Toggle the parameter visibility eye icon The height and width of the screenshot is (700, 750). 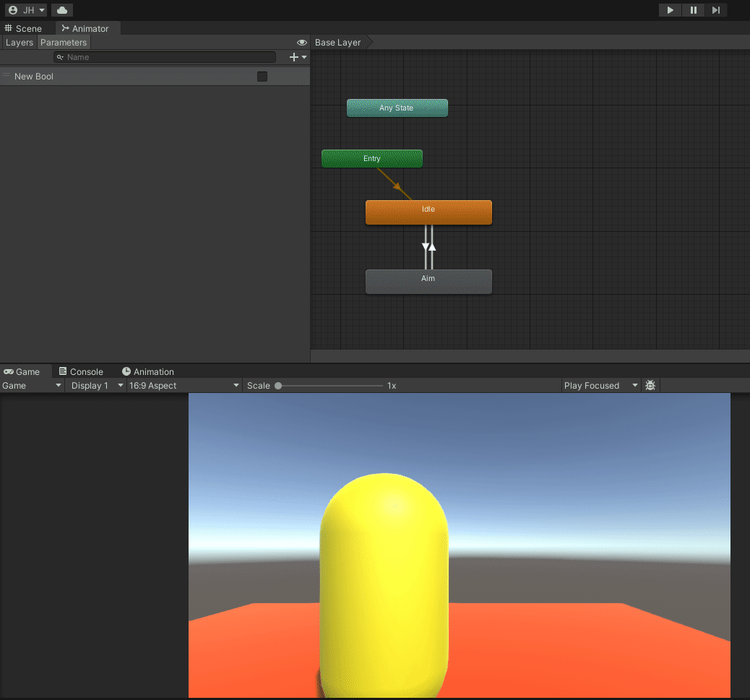[x=301, y=43]
